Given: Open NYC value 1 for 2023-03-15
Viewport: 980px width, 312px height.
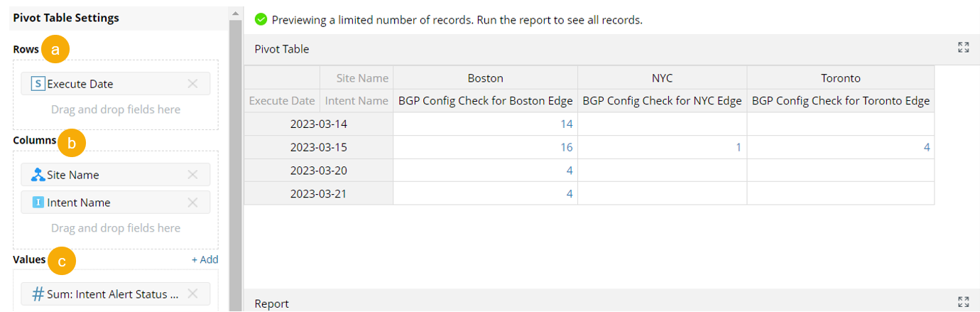Looking at the screenshot, I should [738, 147].
